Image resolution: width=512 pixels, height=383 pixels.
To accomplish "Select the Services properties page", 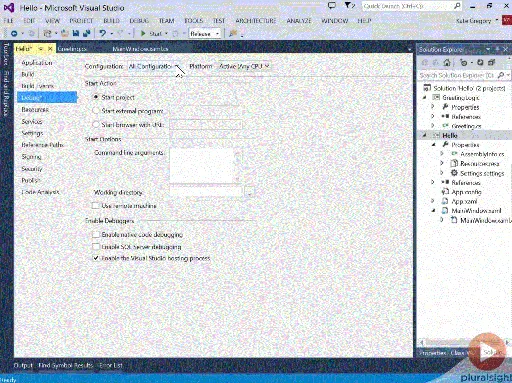I will point(32,121).
